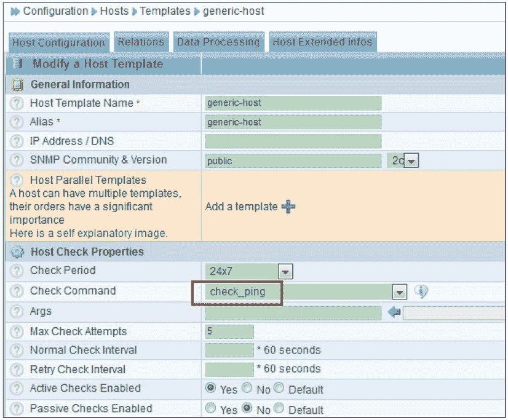Click the info icon beside Check Command dropdown
Viewport: 508px width, 420px height.
421,291
